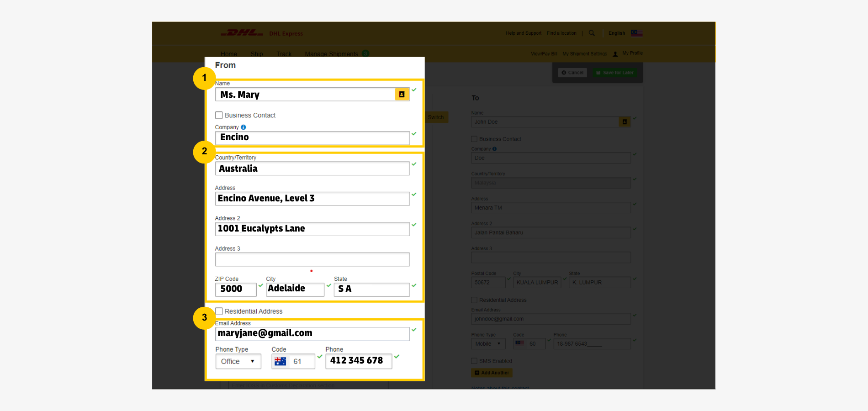Image resolution: width=868 pixels, height=411 pixels.
Task: Toggle Residential Address checkbox in From section
Action: point(219,311)
